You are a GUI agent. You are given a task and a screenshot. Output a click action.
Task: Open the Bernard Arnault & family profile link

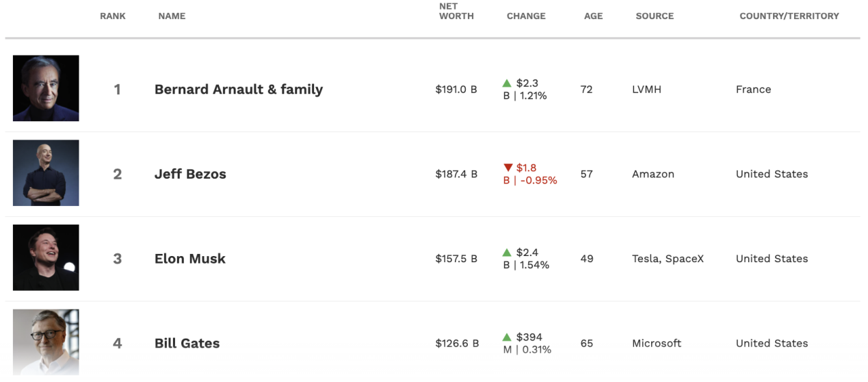tap(239, 89)
